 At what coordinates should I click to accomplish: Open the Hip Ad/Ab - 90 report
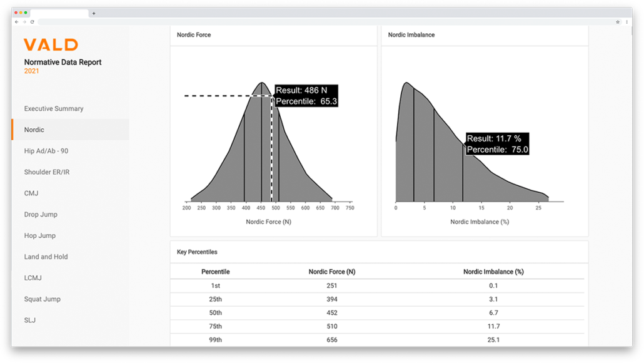click(x=46, y=151)
